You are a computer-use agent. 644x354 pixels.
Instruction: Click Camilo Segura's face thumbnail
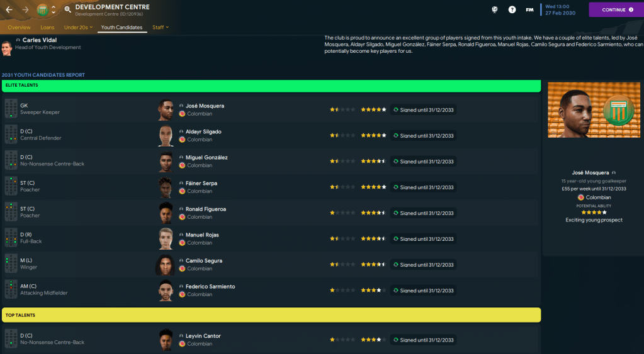pyautogui.click(x=166, y=265)
